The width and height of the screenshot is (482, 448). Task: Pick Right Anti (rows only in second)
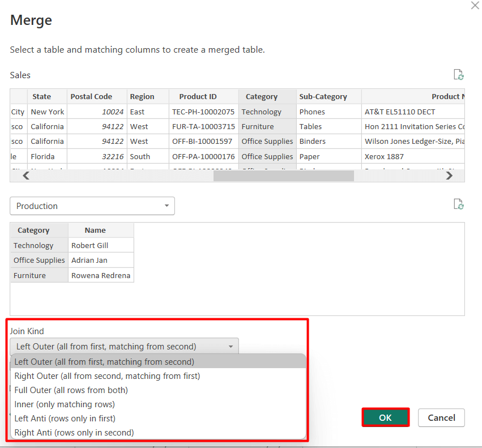(x=159, y=432)
